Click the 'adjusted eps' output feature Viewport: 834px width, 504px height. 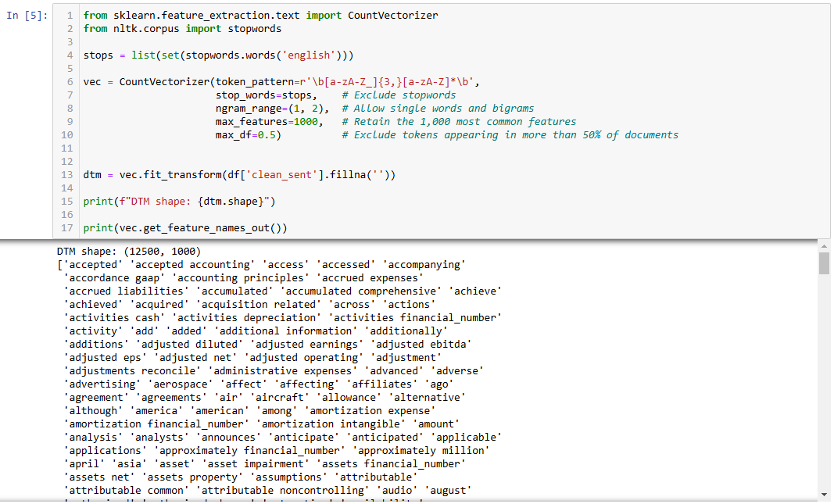coord(106,358)
